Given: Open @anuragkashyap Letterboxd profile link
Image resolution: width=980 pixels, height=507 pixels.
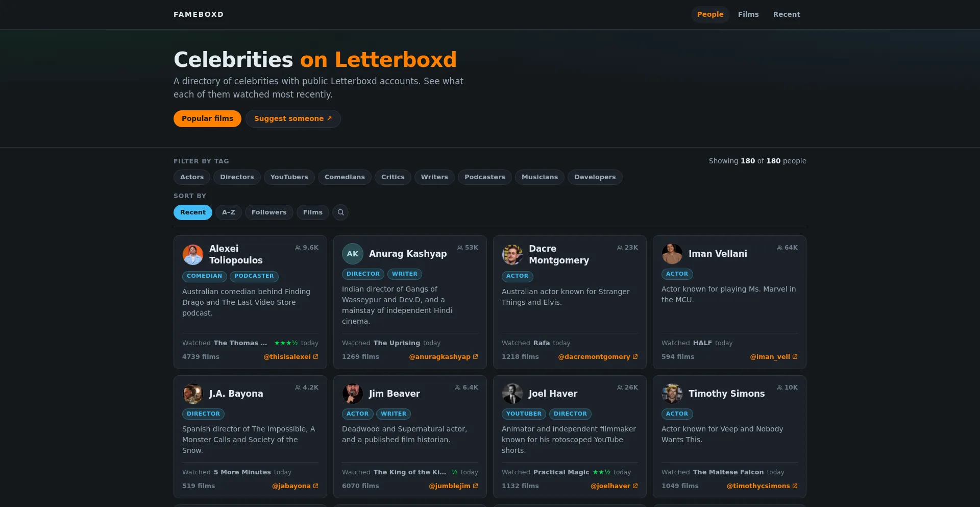Looking at the screenshot, I should 444,357.
